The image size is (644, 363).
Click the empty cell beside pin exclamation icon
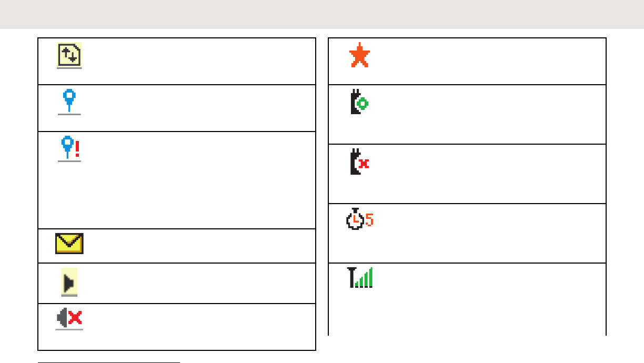pyautogui.click(x=200, y=180)
